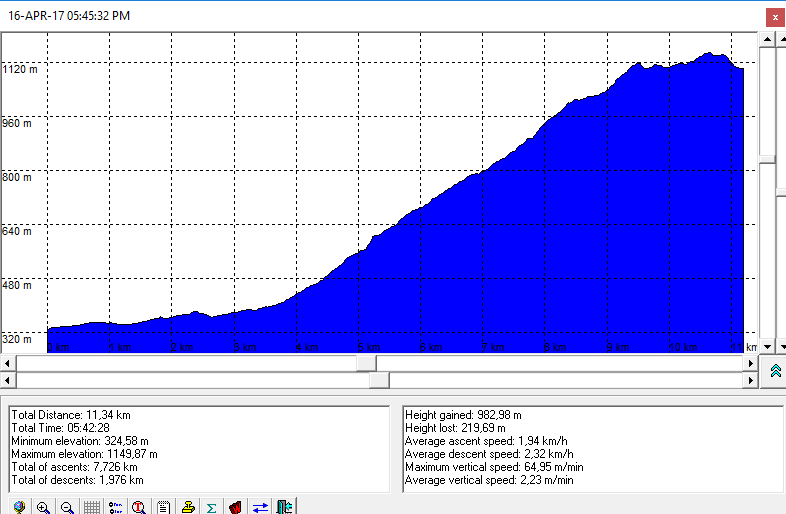
Task: Click the sigma summary icon
Action: click(x=212, y=507)
